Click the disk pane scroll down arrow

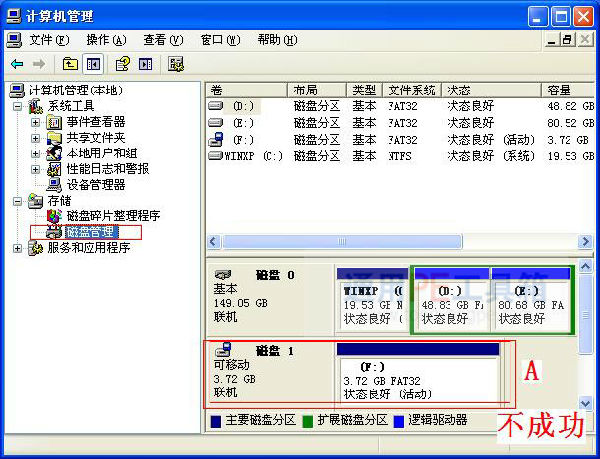(585, 403)
